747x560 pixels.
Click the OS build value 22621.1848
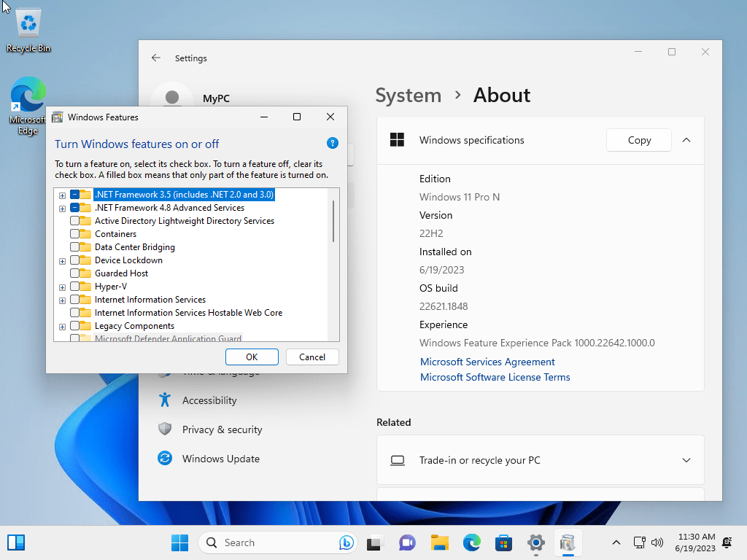point(444,306)
